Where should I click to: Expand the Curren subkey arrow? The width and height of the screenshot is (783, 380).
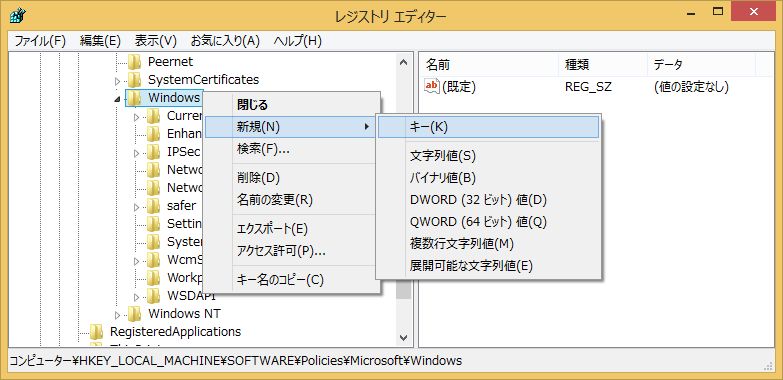coord(136,117)
